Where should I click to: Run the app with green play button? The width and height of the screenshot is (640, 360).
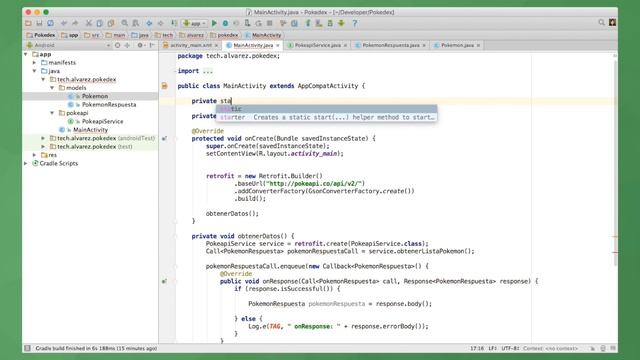pyautogui.click(x=214, y=23)
